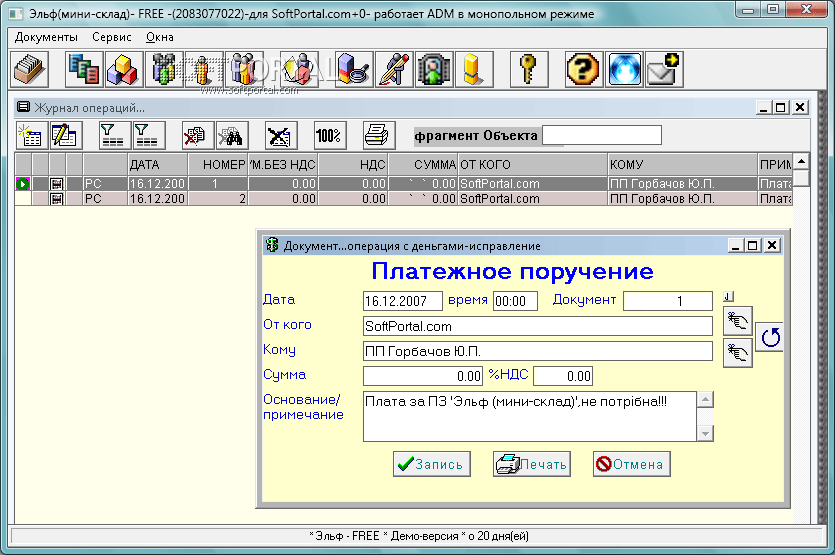Edit the selected journal record
Screen dimensions: 835x555
tap(66, 135)
